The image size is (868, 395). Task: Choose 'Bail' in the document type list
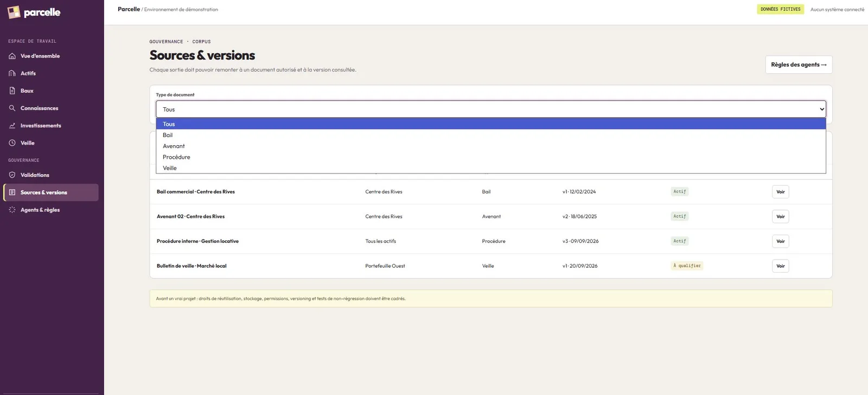(491, 135)
